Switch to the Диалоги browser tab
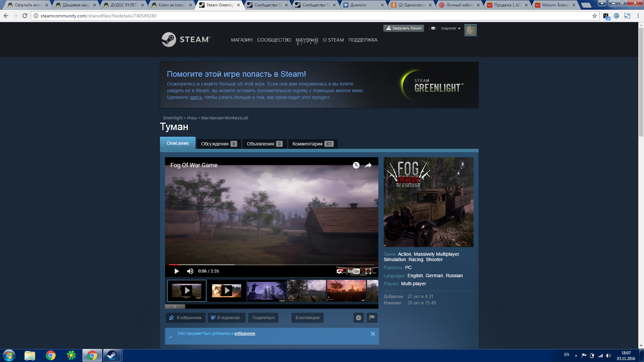 (364, 5)
